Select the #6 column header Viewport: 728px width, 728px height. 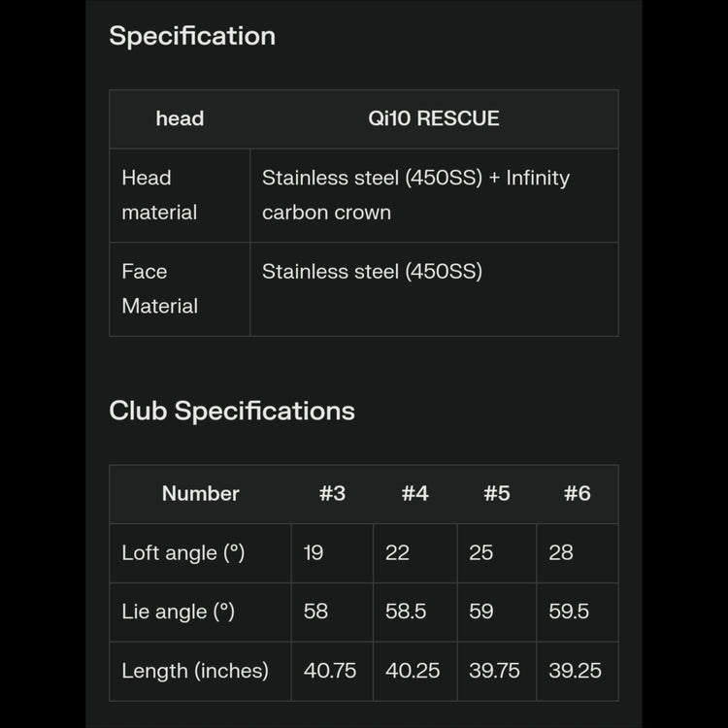(x=577, y=493)
